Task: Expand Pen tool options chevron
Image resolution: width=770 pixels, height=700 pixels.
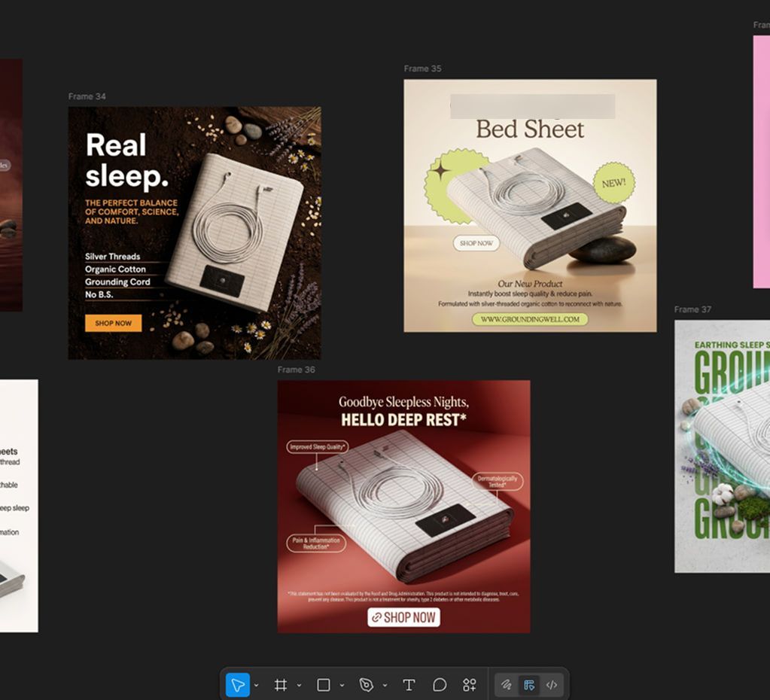Action: [x=385, y=685]
